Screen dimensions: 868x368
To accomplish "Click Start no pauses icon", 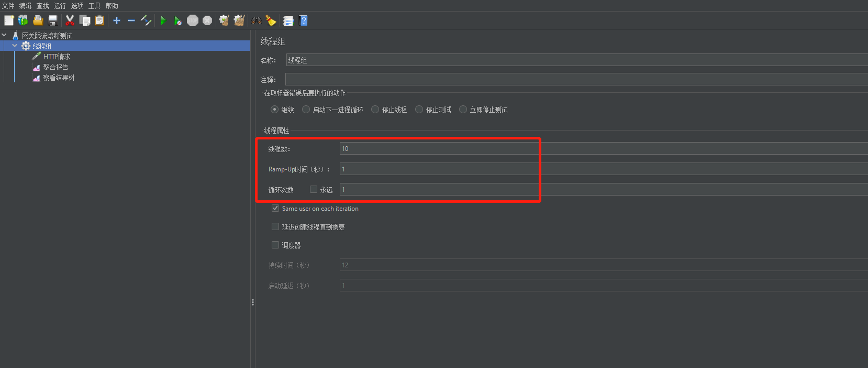I will click(x=178, y=20).
